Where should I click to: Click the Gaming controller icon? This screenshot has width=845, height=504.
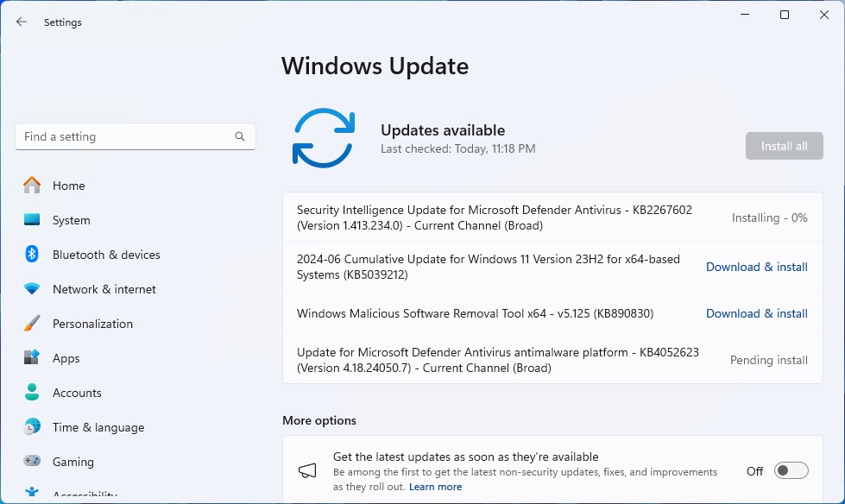(32, 462)
